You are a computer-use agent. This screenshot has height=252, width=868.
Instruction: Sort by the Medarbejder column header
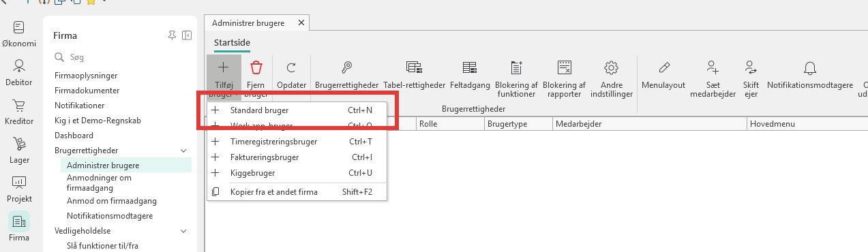click(650, 124)
